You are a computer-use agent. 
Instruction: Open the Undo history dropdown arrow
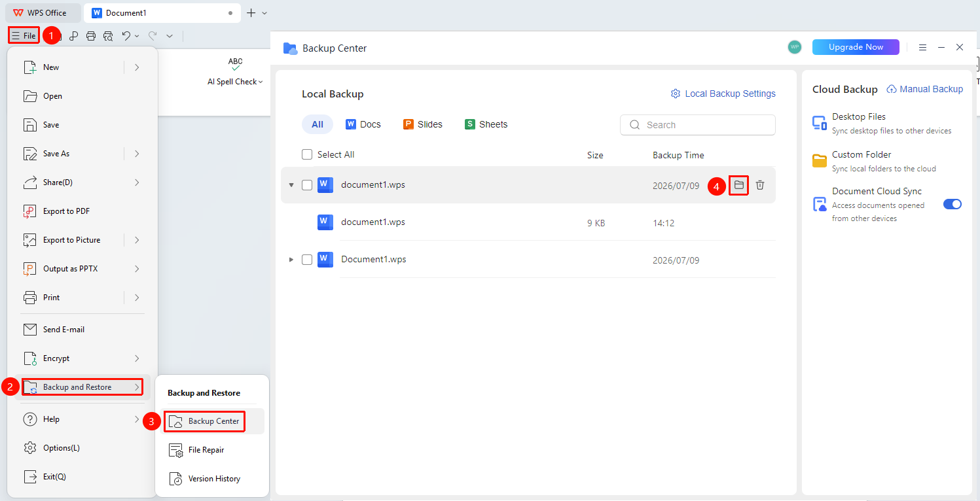pos(137,36)
